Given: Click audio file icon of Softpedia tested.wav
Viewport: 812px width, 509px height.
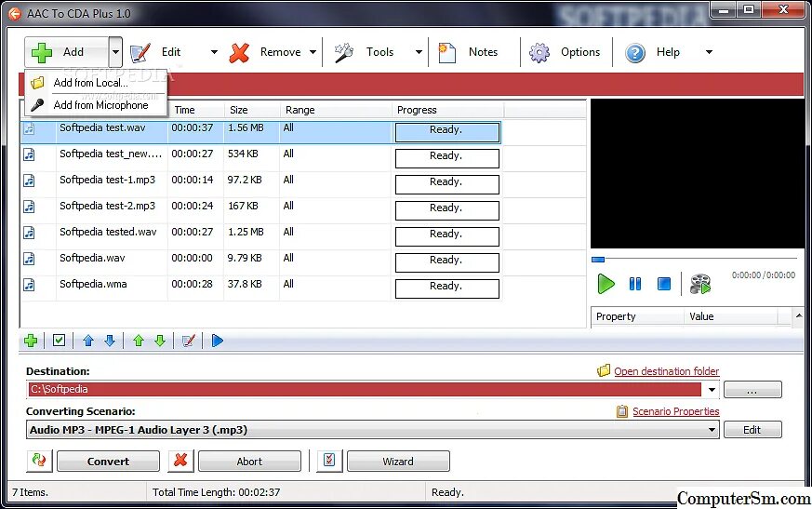Looking at the screenshot, I should (30, 233).
